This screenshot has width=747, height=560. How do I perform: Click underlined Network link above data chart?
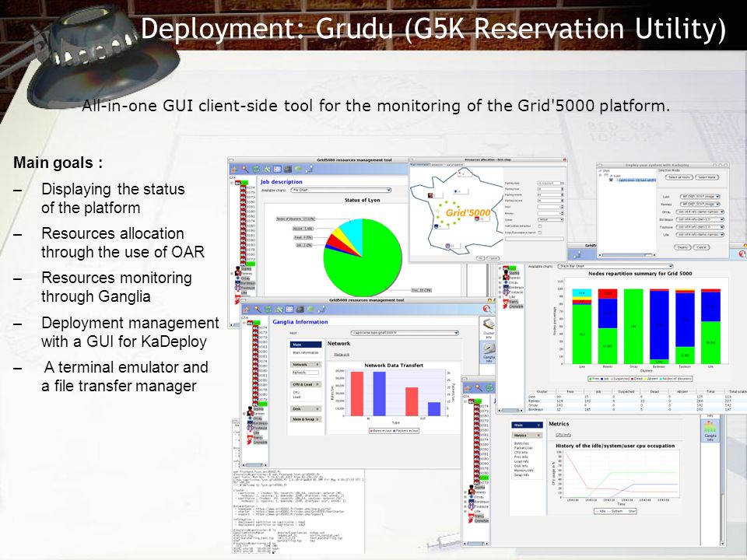tap(342, 355)
